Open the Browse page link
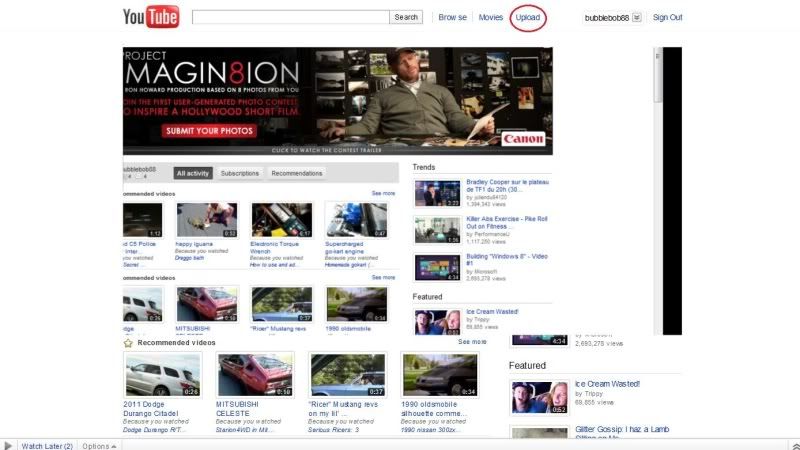The height and width of the screenshot is (450, 800). pyautogui.click(x=453, y=17)
